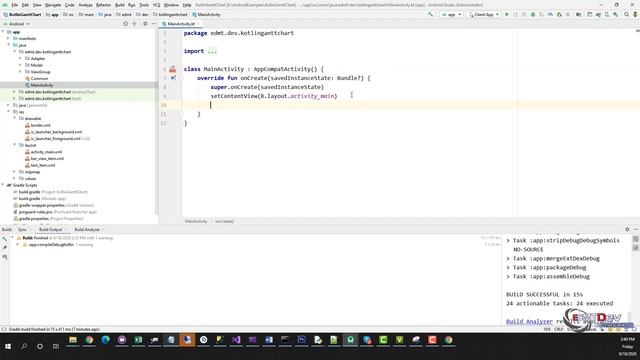
Task: Click the class gutter icon beside MainActivity
Action: point(173,69)
